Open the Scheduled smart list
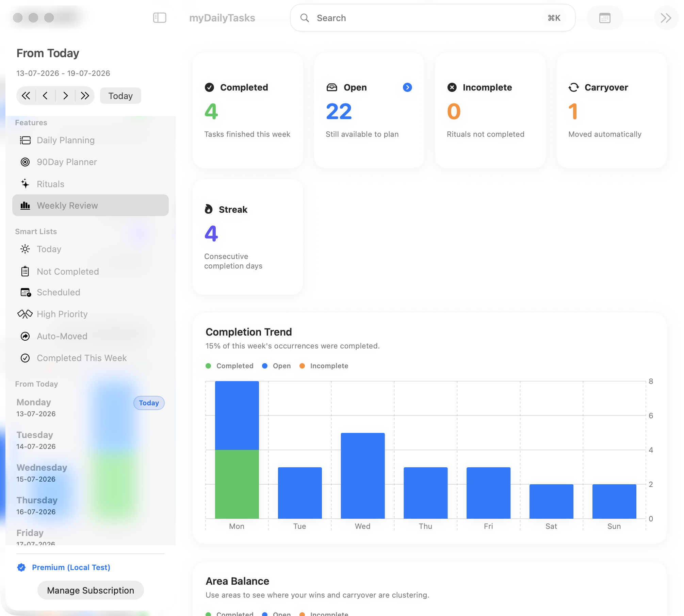 click(x=91, y=292)
